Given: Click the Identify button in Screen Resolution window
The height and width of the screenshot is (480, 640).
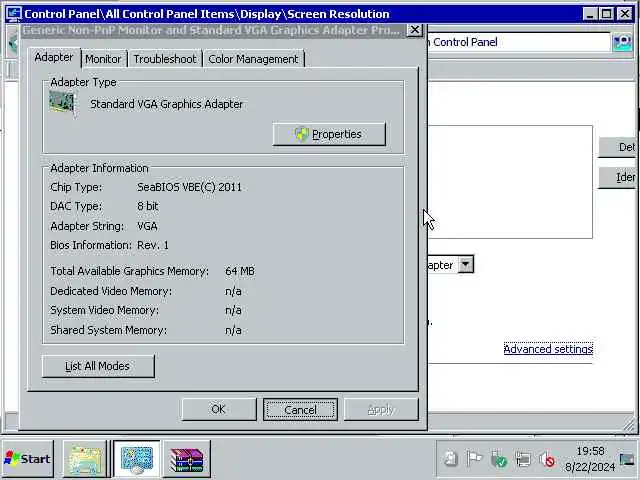Looking at the screenshot, I should [x=618, y=177].
